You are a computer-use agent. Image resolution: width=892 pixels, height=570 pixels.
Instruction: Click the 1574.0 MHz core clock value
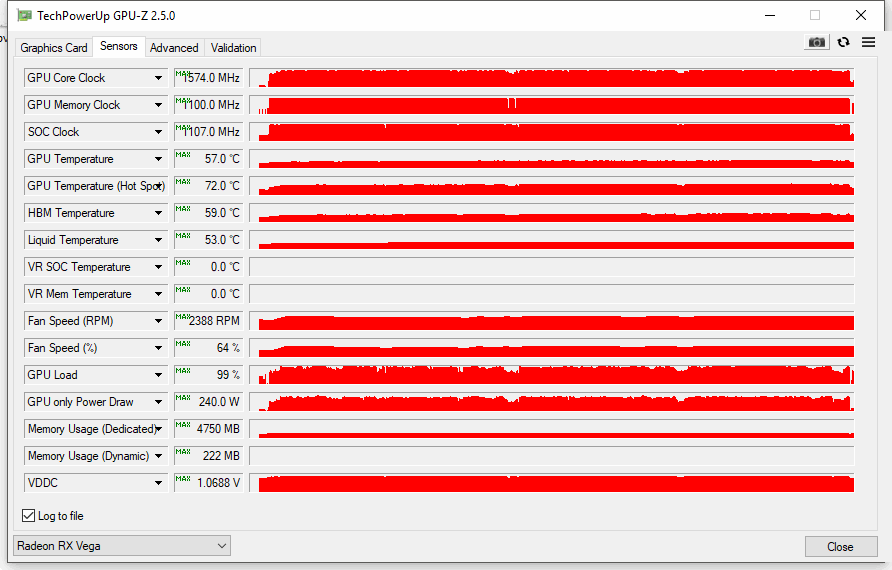coord(209,78)
